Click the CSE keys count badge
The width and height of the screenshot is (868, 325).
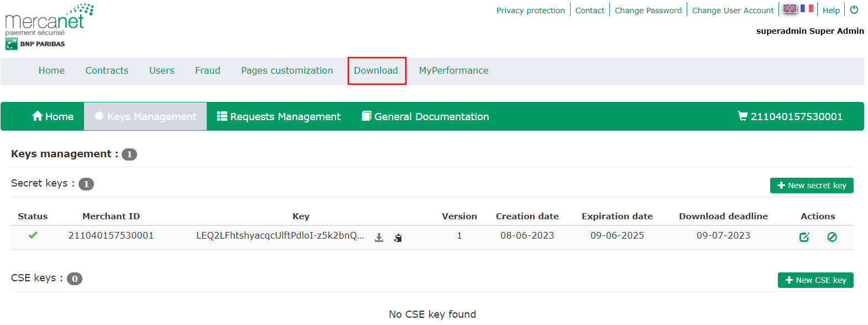coord(75,278)
